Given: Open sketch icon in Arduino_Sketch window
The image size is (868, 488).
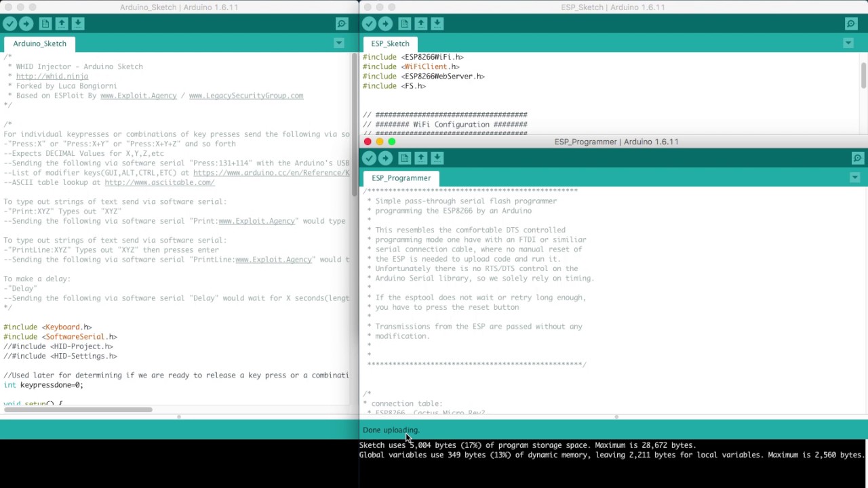Looking at the screenshot, I should tap(62, 24).
